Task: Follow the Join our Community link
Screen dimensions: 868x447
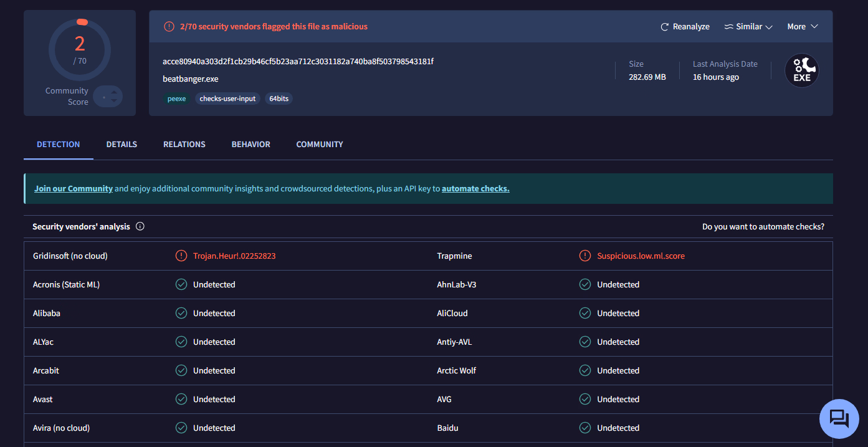Action: click(x=74, y=188)
